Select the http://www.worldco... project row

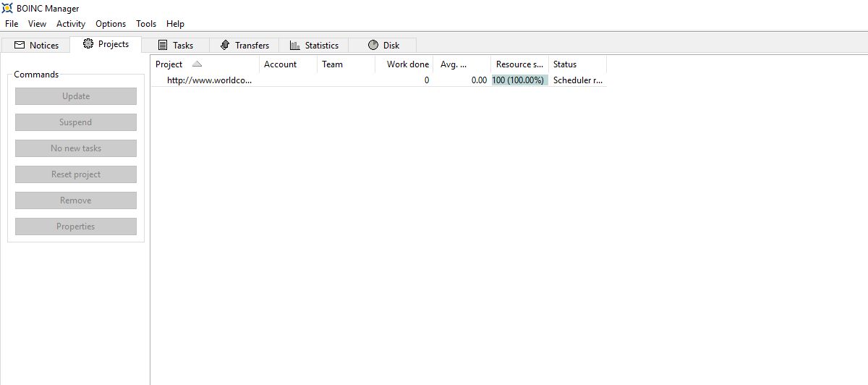coord(379,80)
